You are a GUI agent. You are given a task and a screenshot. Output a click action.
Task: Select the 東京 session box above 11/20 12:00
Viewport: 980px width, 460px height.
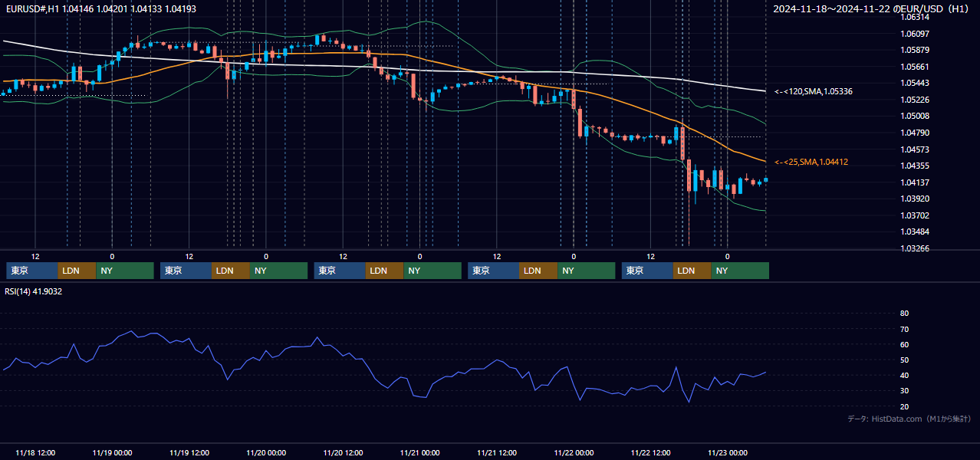(340, 271)
